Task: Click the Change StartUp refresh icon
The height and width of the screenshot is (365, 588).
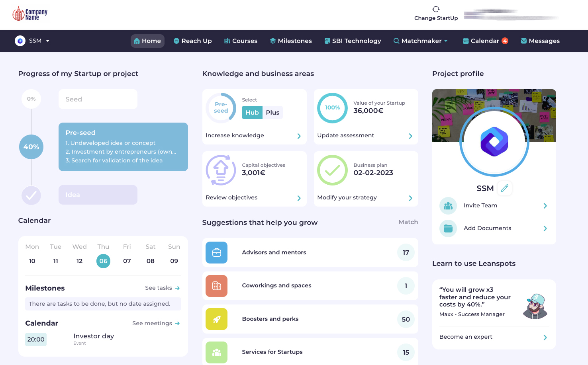Action: tap(435, 8)
